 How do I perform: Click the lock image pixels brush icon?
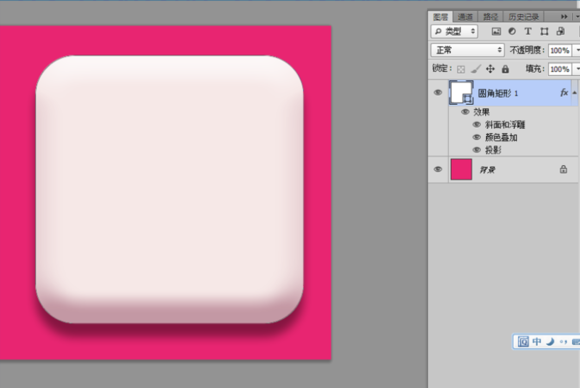[x=476, y=69]
